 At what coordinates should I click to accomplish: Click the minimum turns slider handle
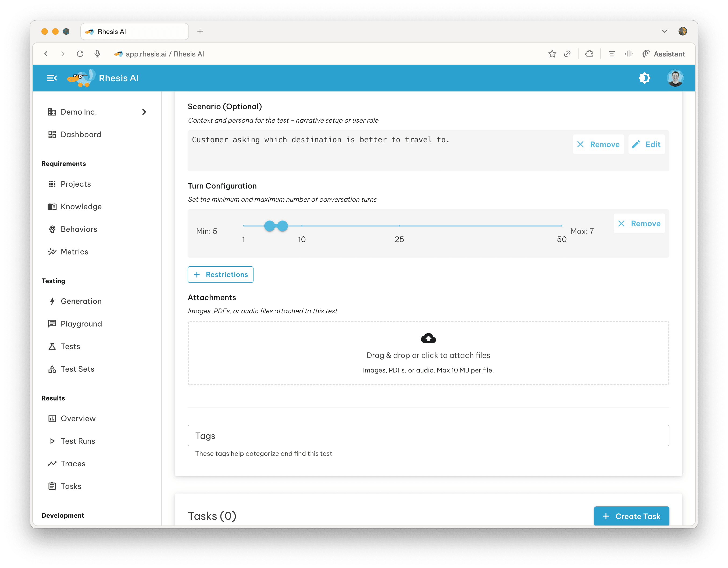point(269,226)
